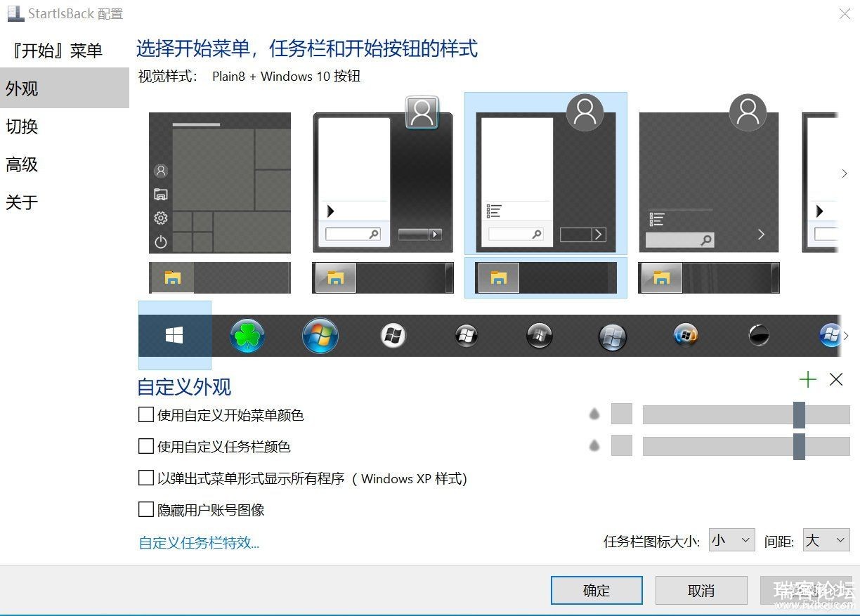Choose the second taskbar style preview
Image resolution: width=860 pixels, height=616 pixels.
(383, 277)
